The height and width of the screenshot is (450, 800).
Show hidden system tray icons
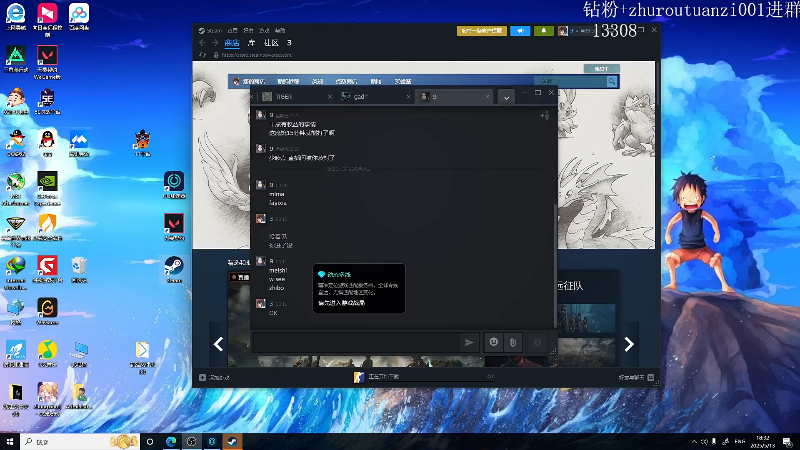pos(694,441)
